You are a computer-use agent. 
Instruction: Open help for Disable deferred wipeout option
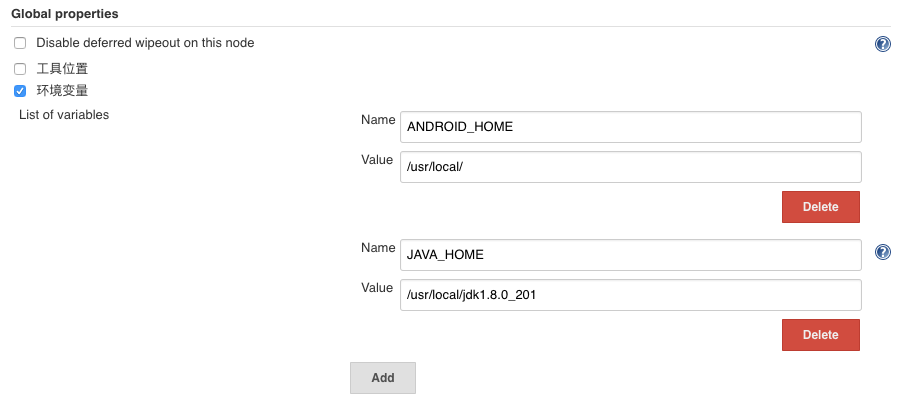[x=882, y=44]
